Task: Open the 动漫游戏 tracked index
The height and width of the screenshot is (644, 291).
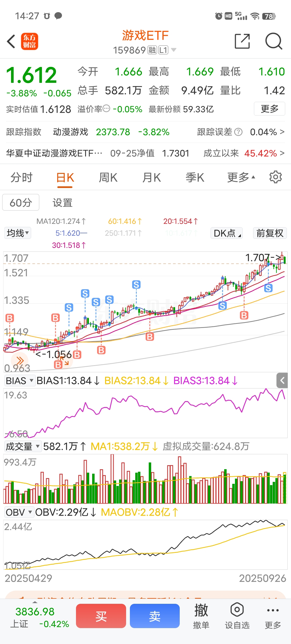Action: point(71,132)
